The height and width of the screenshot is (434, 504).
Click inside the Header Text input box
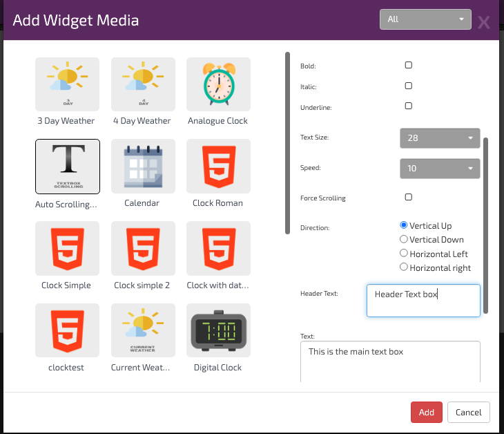tap(423, 301)
